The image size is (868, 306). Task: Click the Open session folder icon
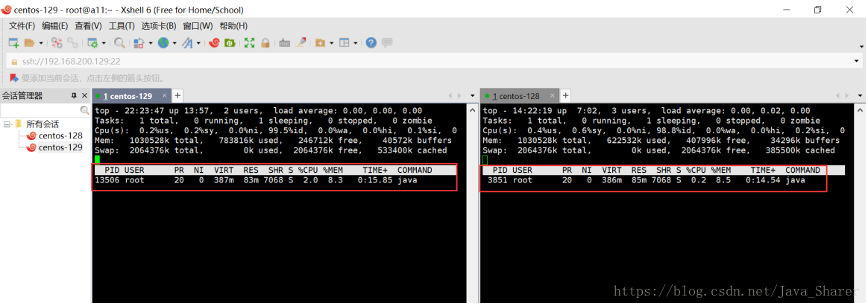pyautogui.click(x=29, y=42)
